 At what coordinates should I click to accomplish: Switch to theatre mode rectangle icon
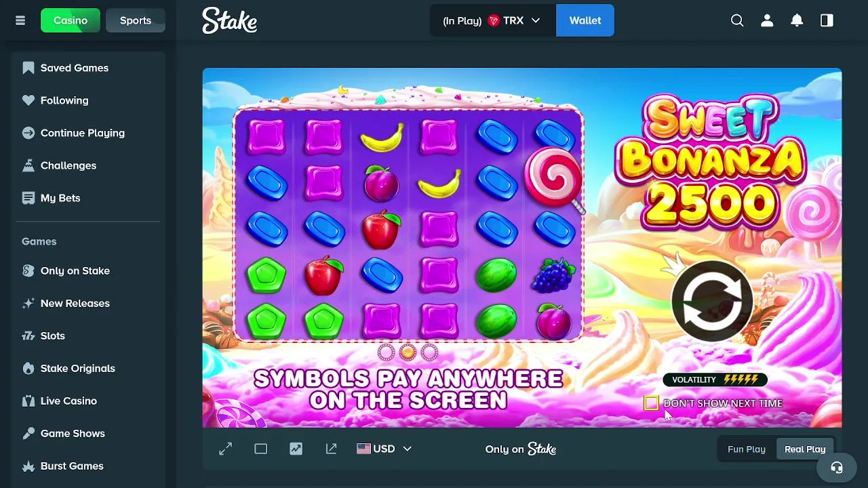tap(260, 449)
